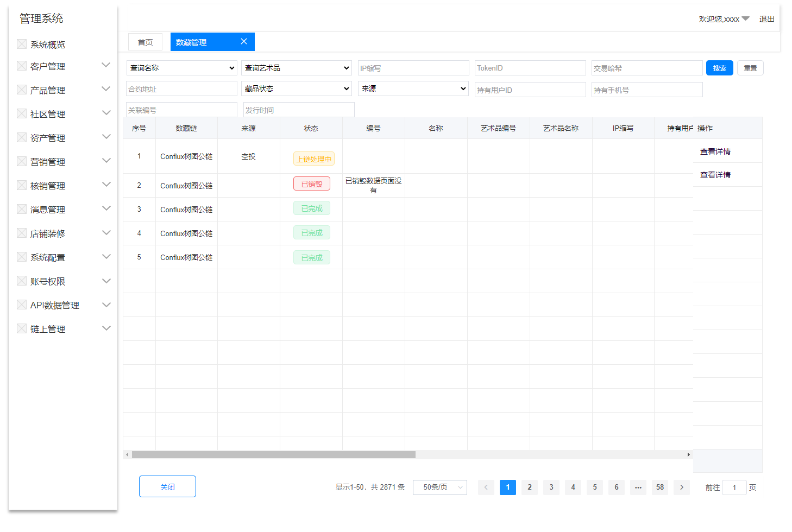Click the 消息管理 sidebar icon
The width and height of the screenshot is (792, 532).
click(x=22, y=209)
